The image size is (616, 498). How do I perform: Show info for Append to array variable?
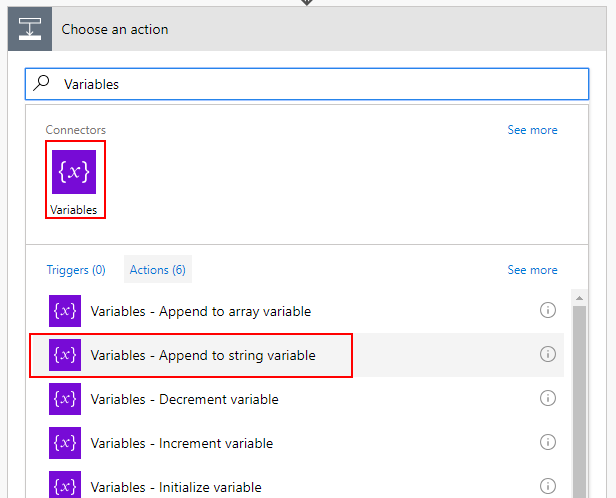coord(547,311)
